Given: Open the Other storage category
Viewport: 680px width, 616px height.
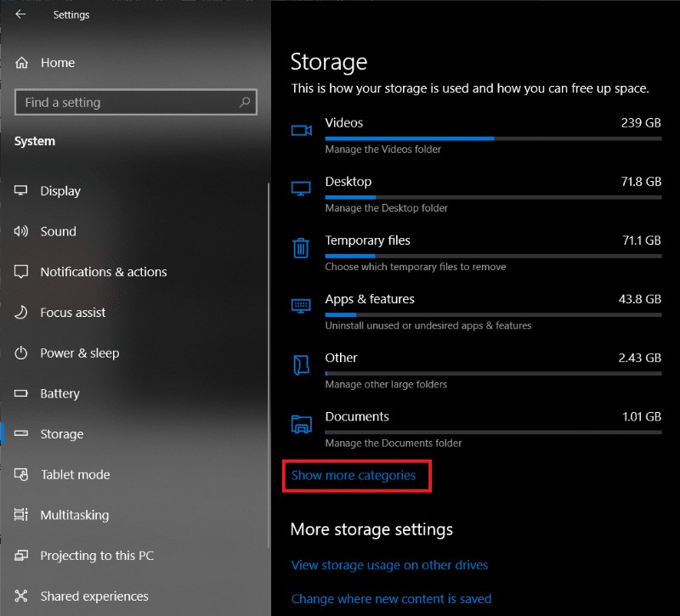Looking at the screenshot, I should click(476, 370).
